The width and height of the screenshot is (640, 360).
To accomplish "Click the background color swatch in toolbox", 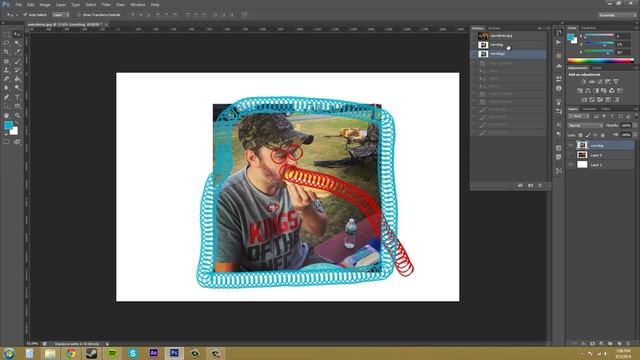I will (x=15, y=132).
